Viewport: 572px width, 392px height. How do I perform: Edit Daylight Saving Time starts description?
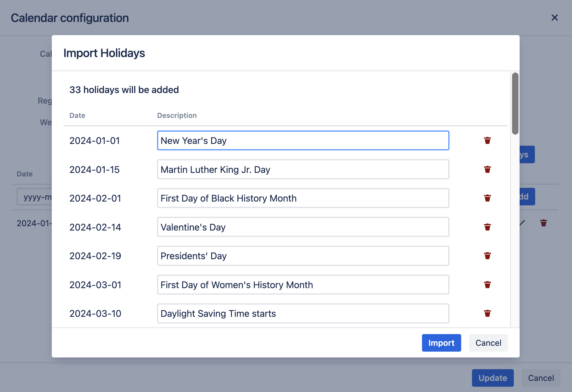click(303, 314)
